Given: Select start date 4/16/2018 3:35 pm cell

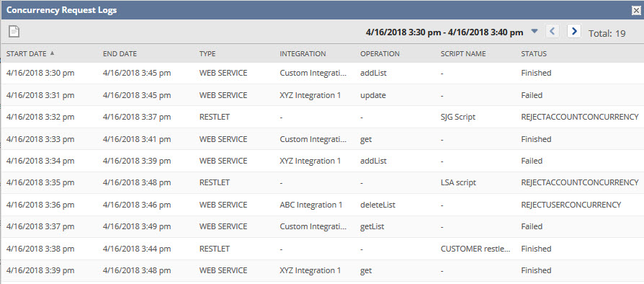Looking at the screenshot, I should (x=40, y=182).
